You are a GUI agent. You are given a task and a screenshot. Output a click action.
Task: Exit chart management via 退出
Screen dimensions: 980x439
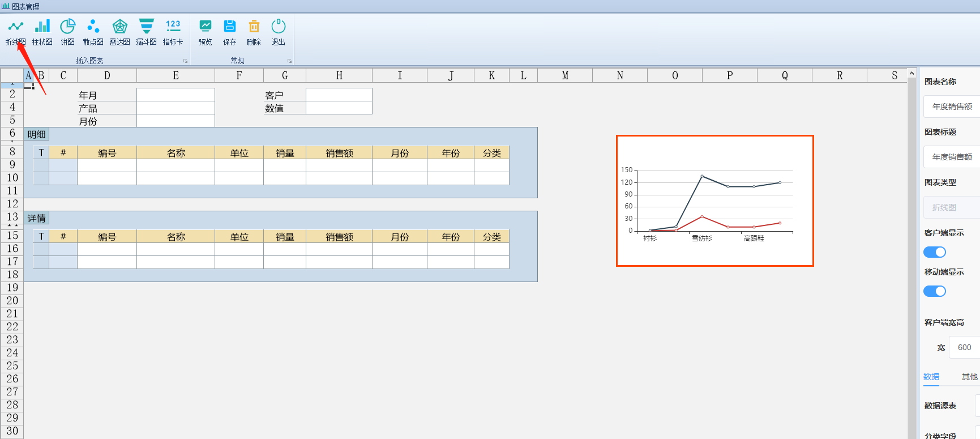tap(278, 32)
